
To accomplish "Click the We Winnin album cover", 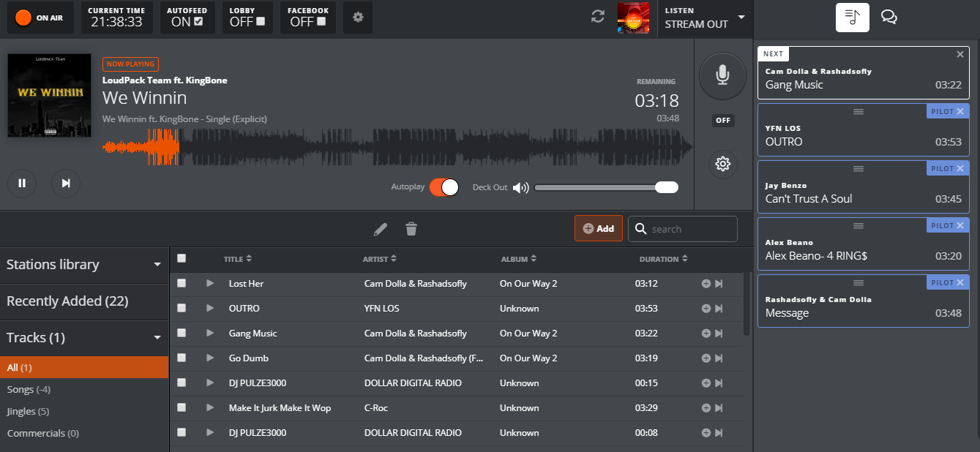I will [50, 96].
